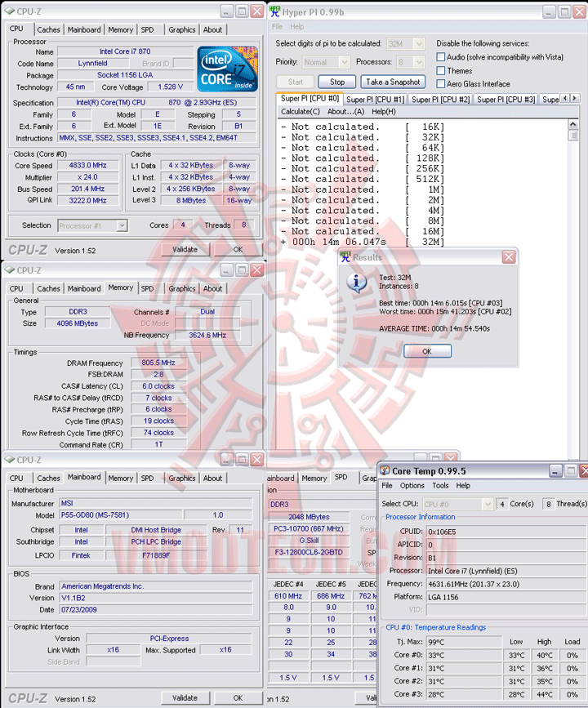Click the BIOS Version V1.1B2 value
Viewport: 588px width, 708px height.
tap(156, 598)
